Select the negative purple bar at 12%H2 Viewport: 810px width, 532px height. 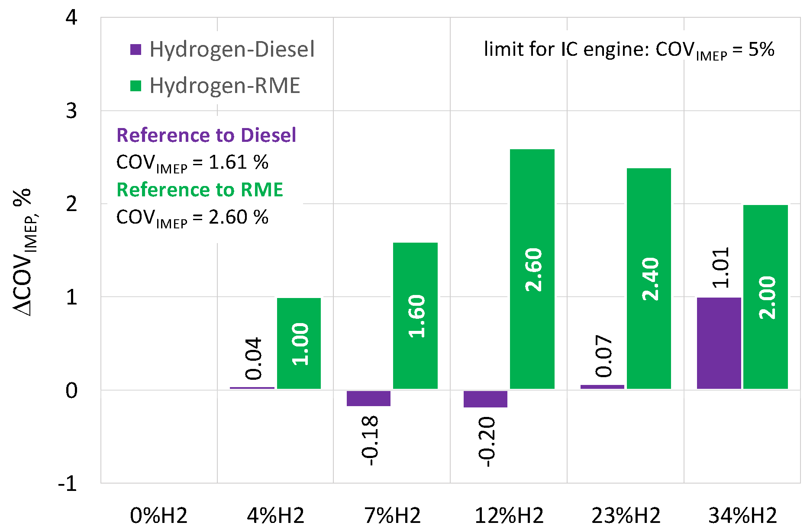[x=485, y=399]
